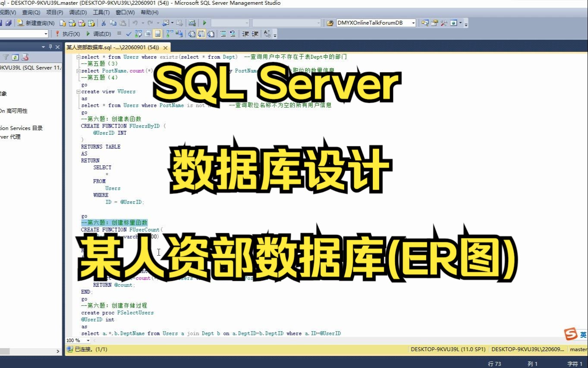Screen dimensions: 588x368
Task: Click the Copy toolbar icon
Action: pos(113,23)
